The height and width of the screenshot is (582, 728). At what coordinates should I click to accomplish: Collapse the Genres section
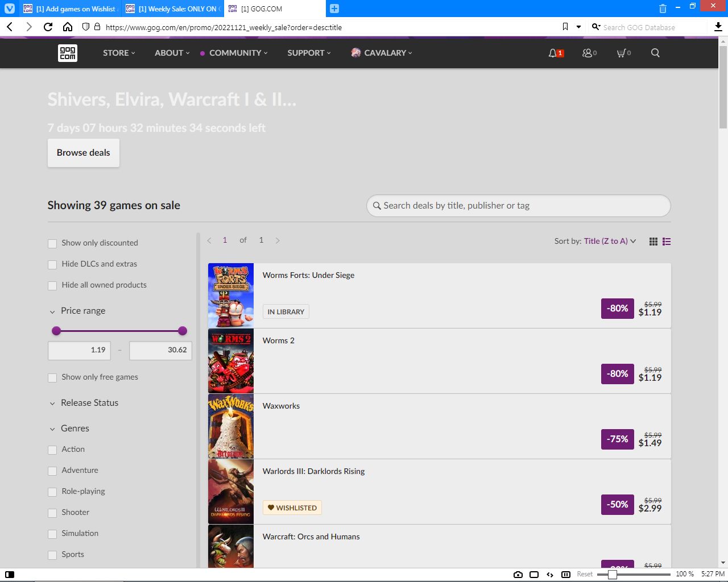point(69,429)
